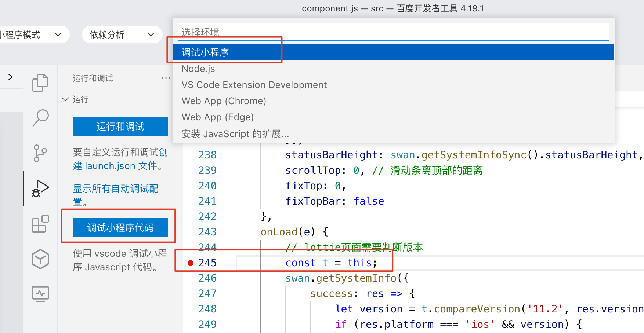Click the 调试小程序代码 button
The height and width of the screenshot is (333, 644).
click(x=120, y=228)
